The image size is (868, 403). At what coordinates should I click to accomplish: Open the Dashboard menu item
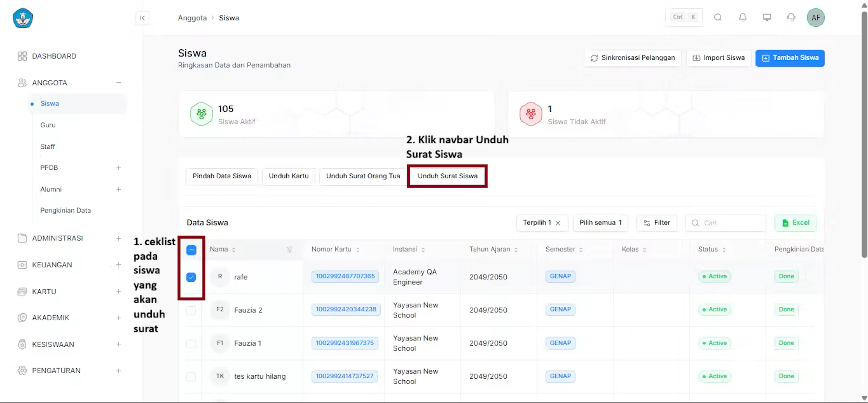(x=54, y=56)
